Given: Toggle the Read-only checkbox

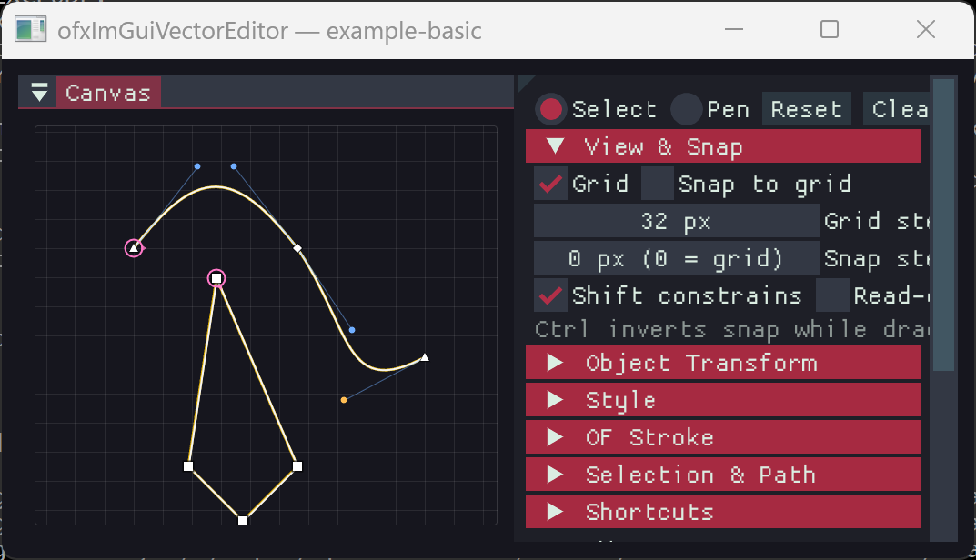Looking at the screenshot, I should tap(832, 295).
